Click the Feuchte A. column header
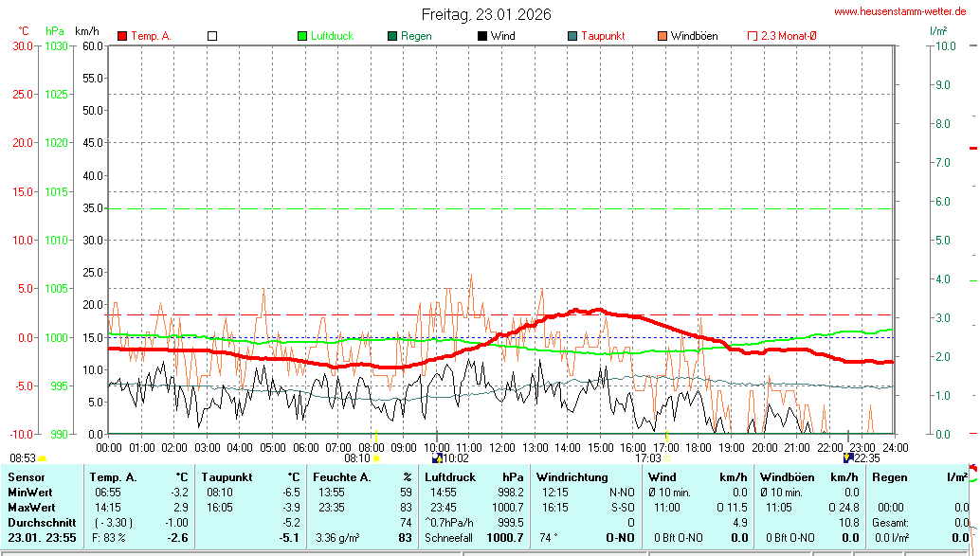The image size is (980, 556). pyautogui.click(x=341, y=476)
